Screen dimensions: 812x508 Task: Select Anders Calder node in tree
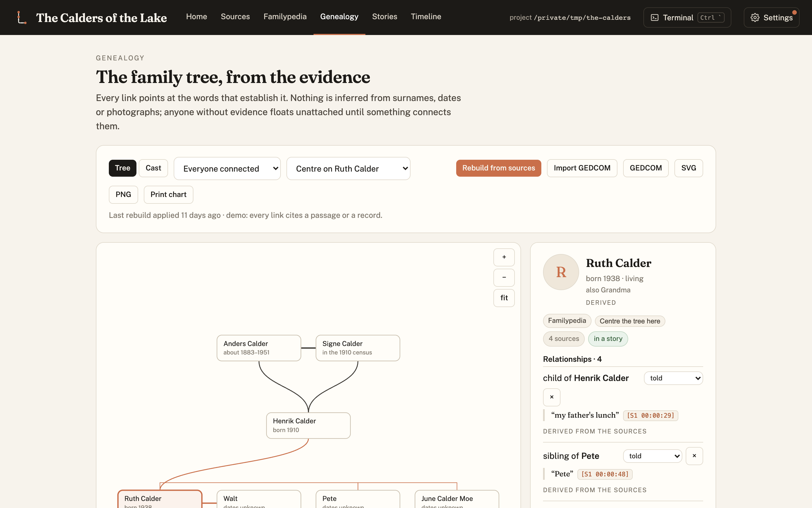(x=259, y=348)
